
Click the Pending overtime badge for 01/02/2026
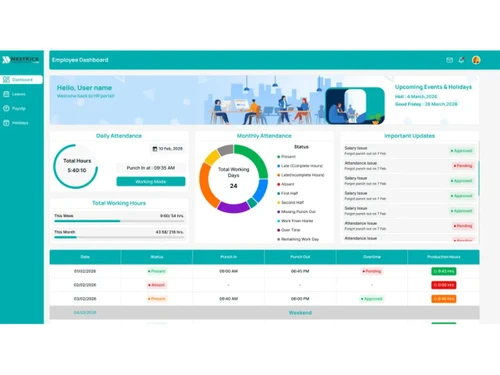[372, 271]
